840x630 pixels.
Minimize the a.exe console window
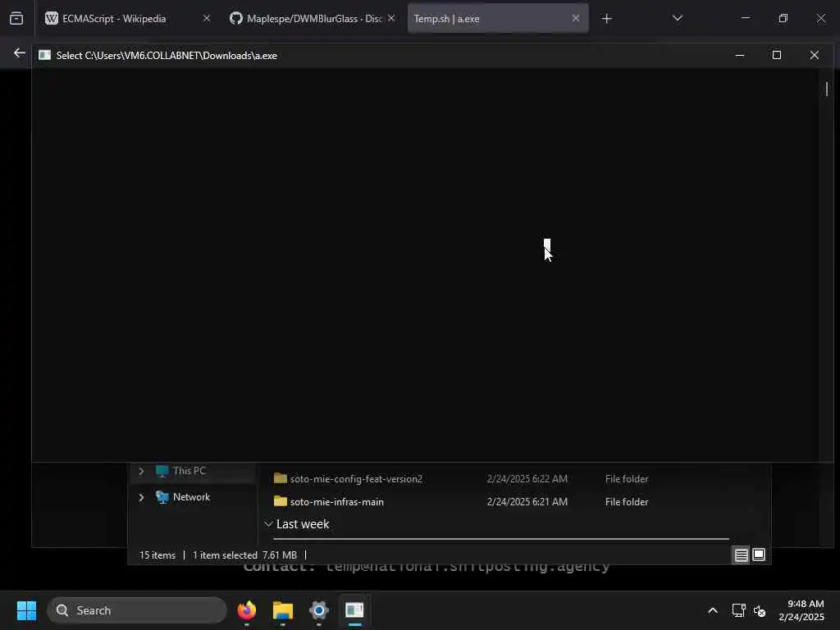[740, 55]
